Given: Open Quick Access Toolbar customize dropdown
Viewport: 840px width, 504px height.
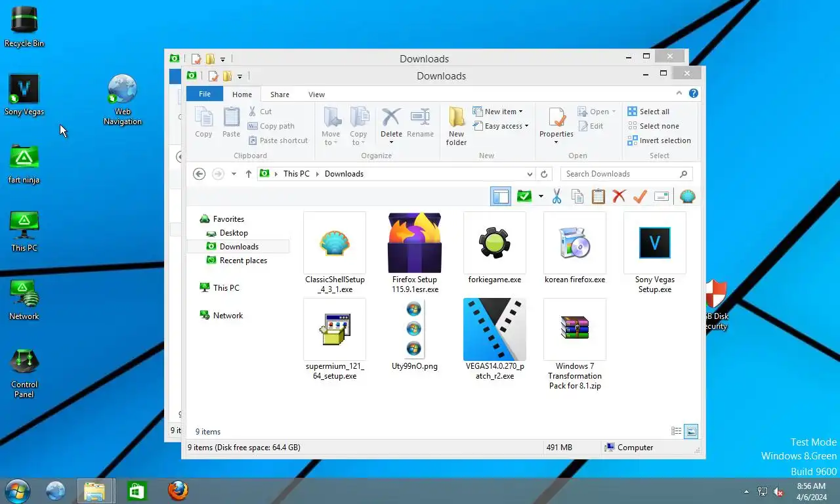Looking at the screenshot, I should [240, 77].
